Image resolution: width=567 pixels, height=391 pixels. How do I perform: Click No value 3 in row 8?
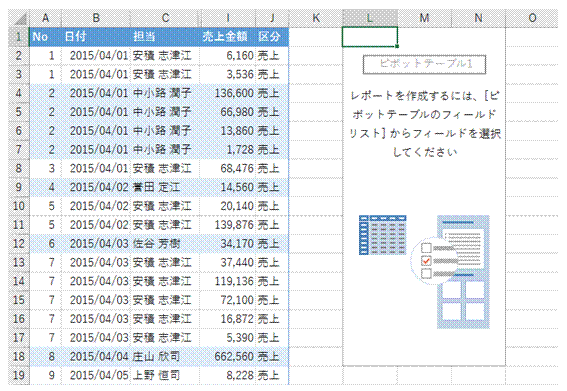click(46, 169)
